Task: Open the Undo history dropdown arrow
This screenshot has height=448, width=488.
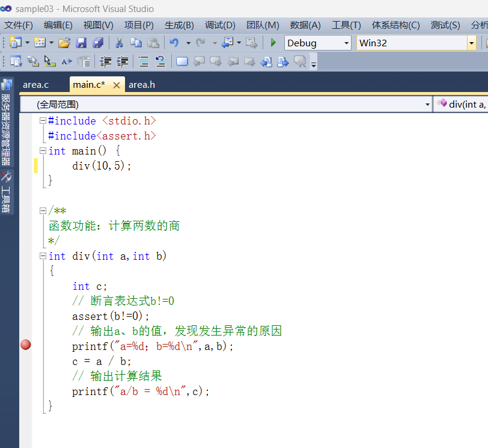Action: [x=188, y=43]
